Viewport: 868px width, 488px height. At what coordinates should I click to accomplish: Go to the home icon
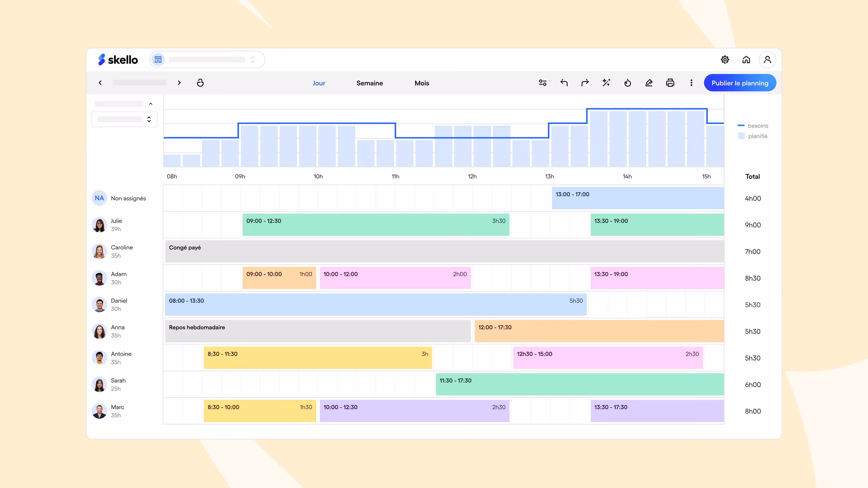tap(746, 60)
